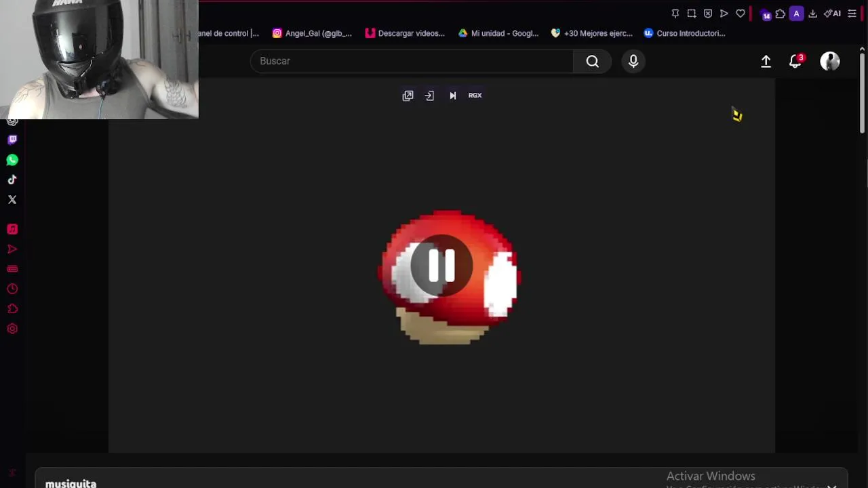Open notifications bell with 3 badge

pos(796,62)
